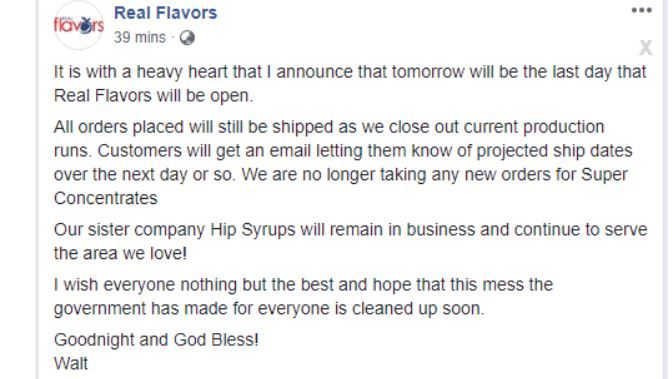Open the 39 mins timestamp link
This screenshot has height=379, width=672.
click(140, 37)
